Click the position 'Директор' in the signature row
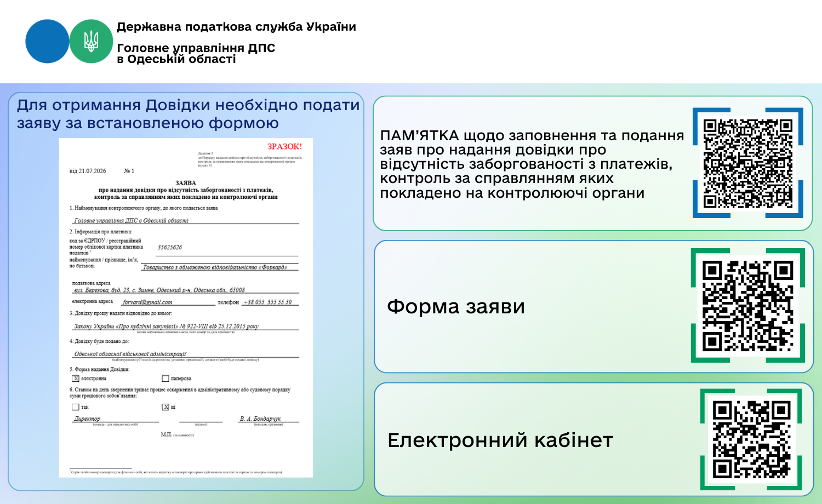This screenshot has height=504, width=822. [x=87, y=419]
